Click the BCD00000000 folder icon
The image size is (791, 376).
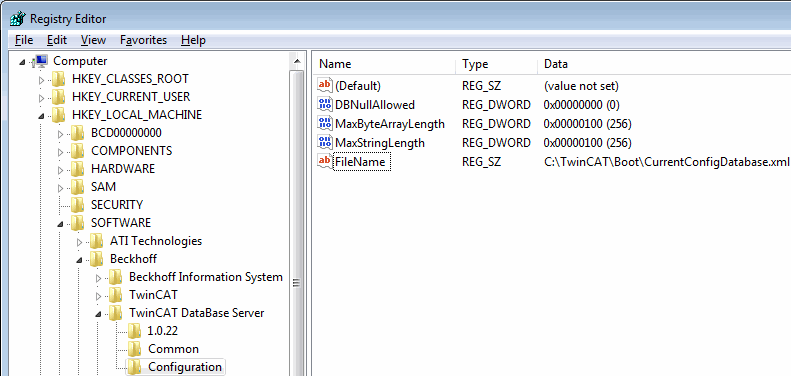coord(78,133)
